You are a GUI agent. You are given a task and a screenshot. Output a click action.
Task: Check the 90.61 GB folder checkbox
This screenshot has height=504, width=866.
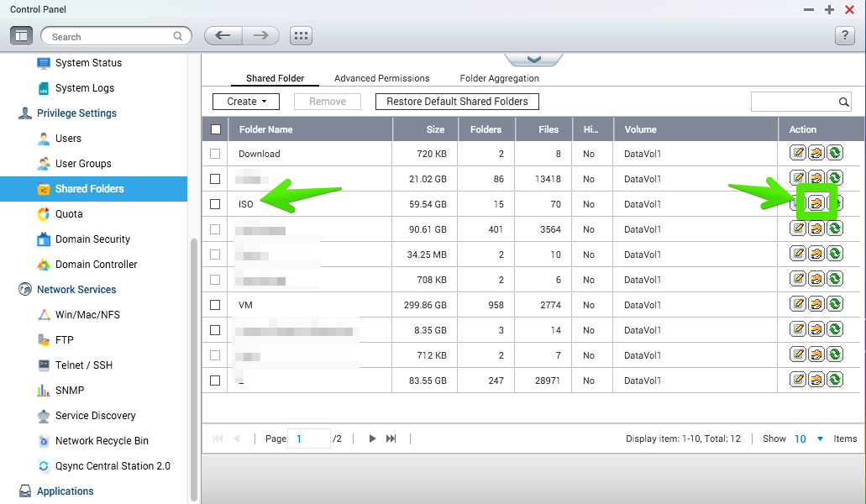pyautogui.click(x=215, y=229)
